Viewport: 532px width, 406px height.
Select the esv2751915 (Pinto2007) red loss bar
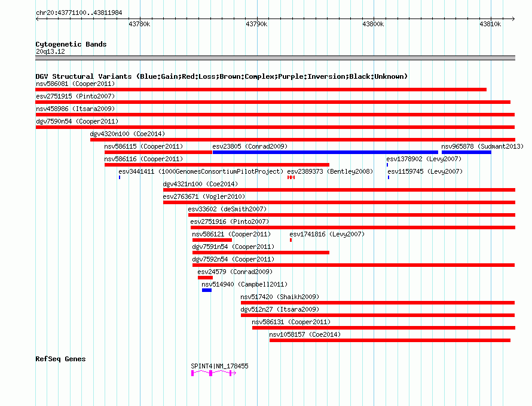(273, 102)
